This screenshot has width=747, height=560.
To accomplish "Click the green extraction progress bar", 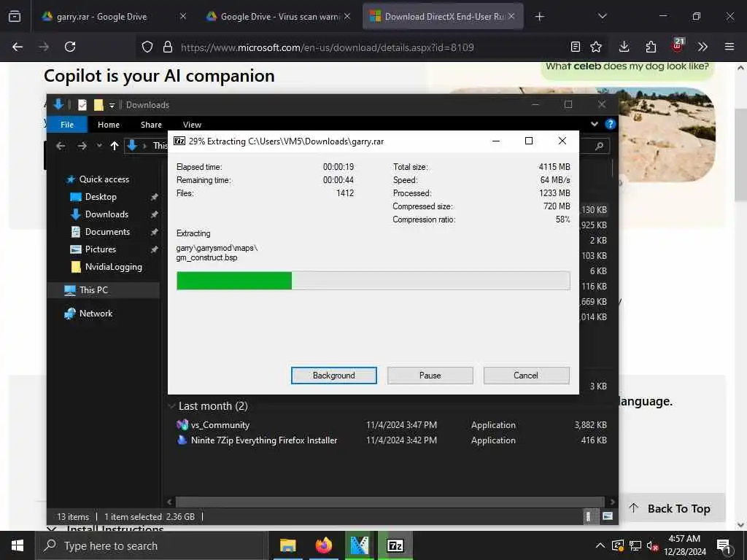I will pyautogui.click(x=373, y=281).
